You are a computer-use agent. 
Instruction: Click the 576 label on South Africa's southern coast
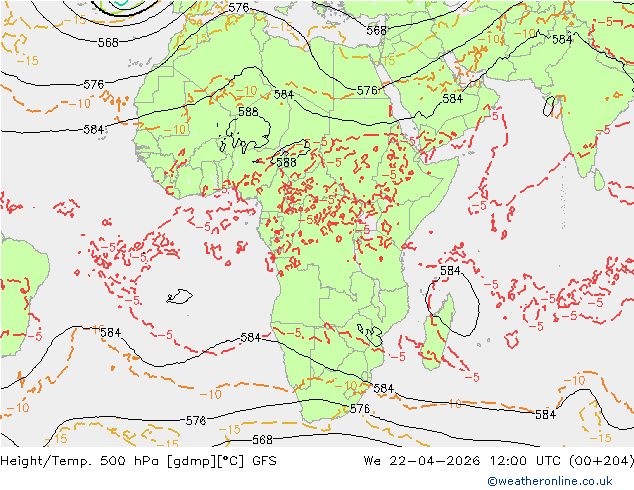359,409
